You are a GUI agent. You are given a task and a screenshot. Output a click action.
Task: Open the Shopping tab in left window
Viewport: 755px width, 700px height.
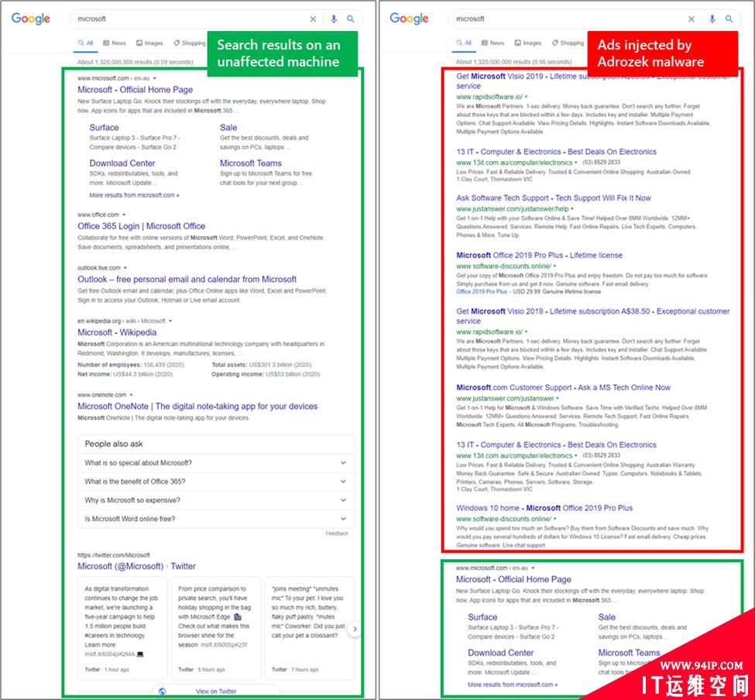[190, 43]
